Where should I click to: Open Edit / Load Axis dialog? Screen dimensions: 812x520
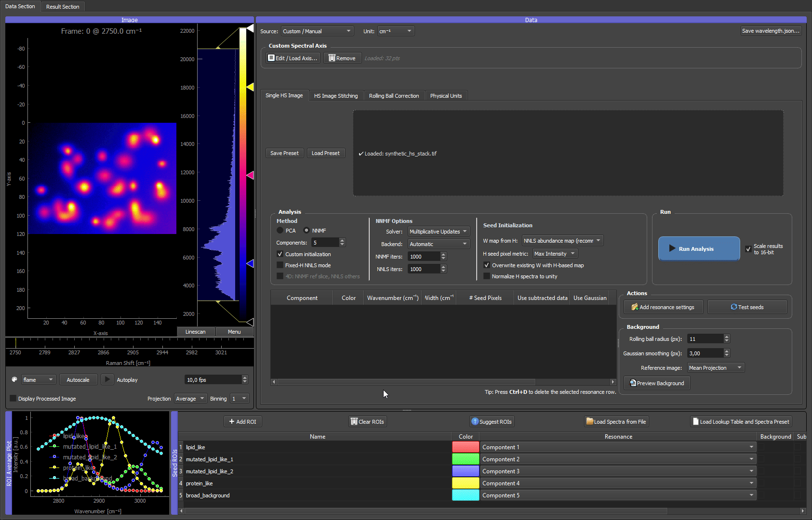[293, 58]
